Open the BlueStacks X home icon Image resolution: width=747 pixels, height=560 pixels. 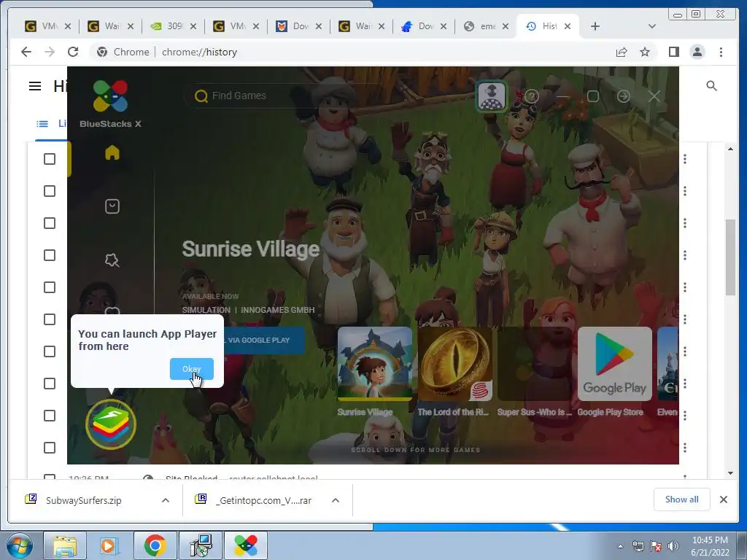112,152
